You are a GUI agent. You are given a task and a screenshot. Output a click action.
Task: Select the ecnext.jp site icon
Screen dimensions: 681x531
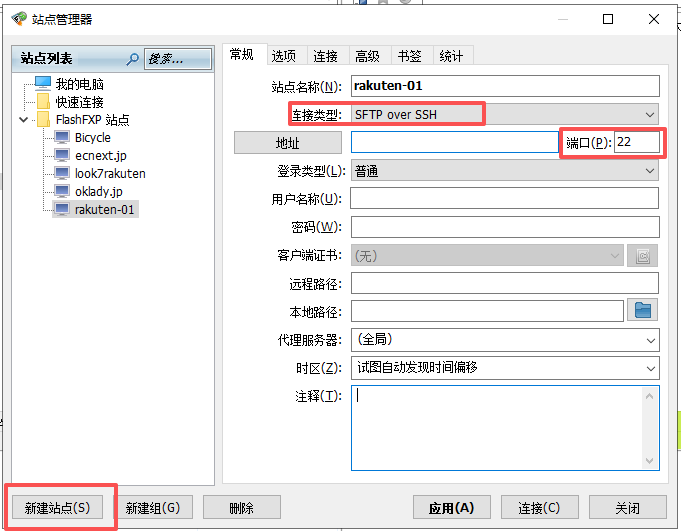(x=62, y=155)
